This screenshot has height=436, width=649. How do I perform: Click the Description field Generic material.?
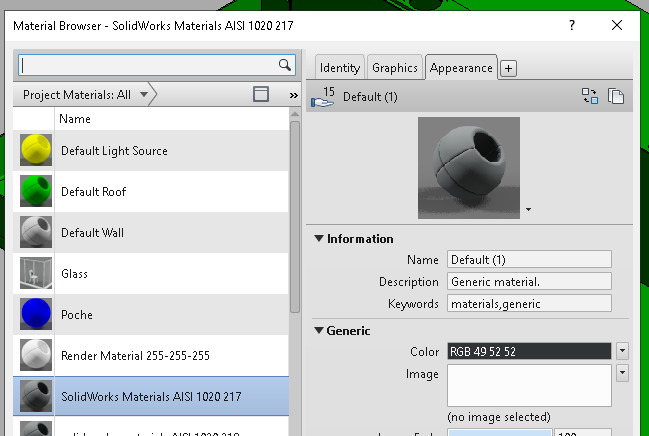(529, 282)
